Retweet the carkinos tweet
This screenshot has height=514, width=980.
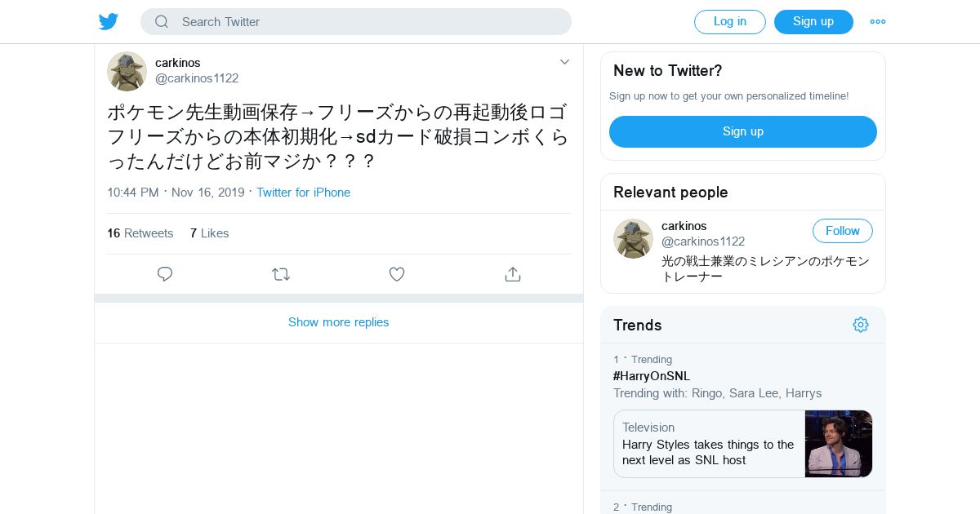click(x=281, y=274)
